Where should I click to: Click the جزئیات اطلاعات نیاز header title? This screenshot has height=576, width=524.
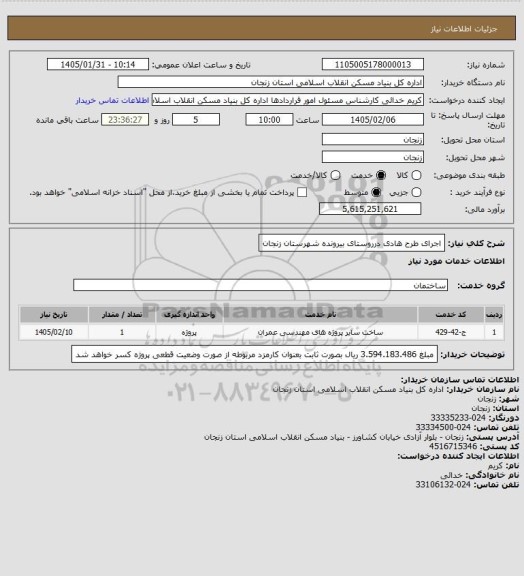(x=464, y=29)
